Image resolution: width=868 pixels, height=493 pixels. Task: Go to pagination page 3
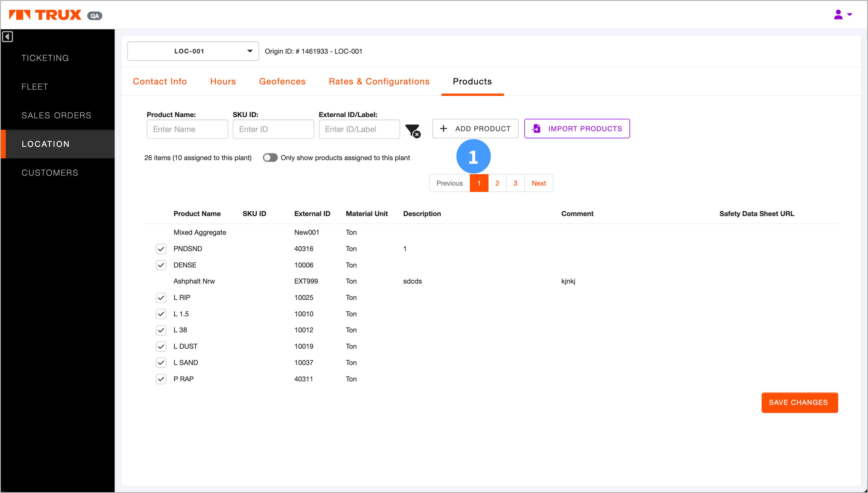coord(515,183)
